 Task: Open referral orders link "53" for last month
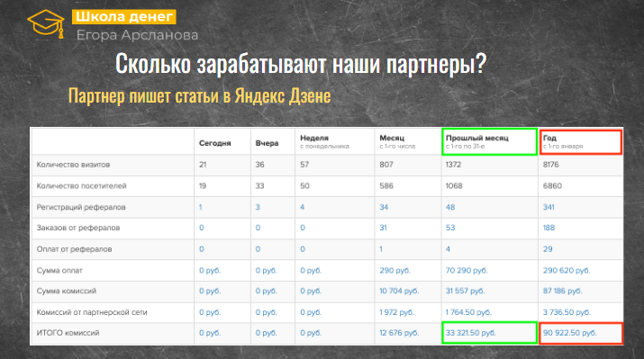click(x=450, y=228)
